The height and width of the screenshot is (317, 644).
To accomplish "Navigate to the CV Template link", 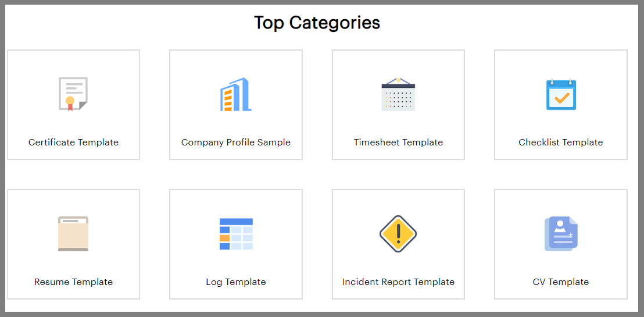I will pos(561,282).
